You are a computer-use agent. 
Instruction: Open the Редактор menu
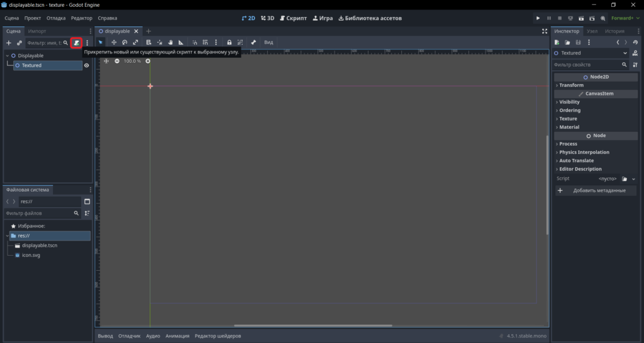tap(81, 18)
